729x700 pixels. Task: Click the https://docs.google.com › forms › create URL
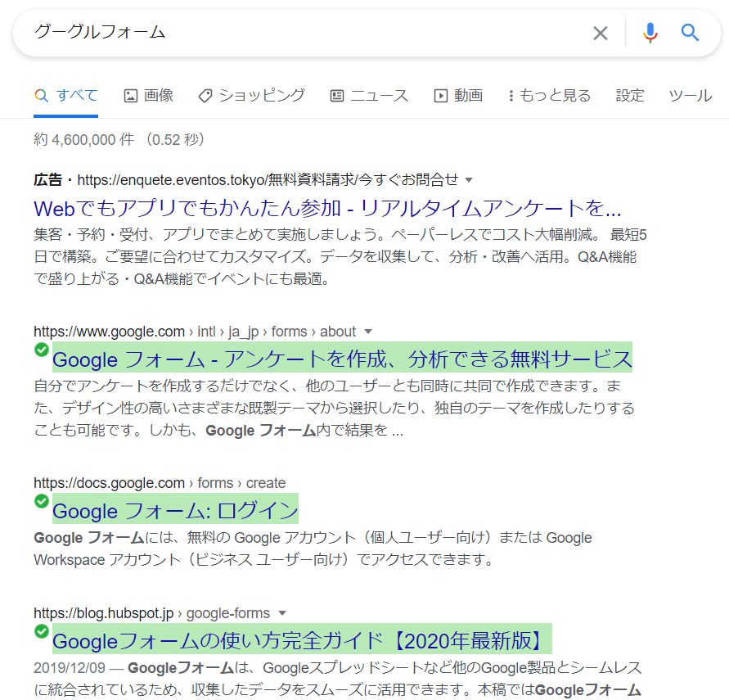point(160,483)
